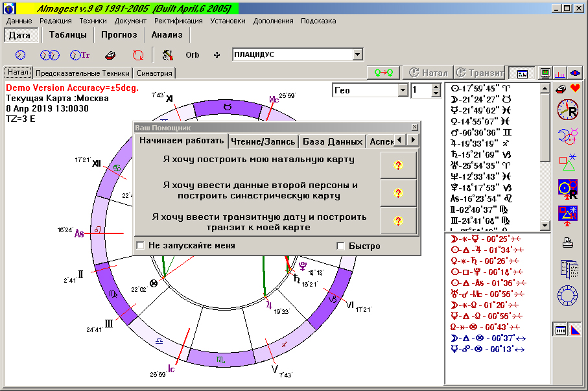Image resolution: width=588 pixels, height=391 pixels.
Task: Click the copy documents icon
Action: click(x=569, y=269)
